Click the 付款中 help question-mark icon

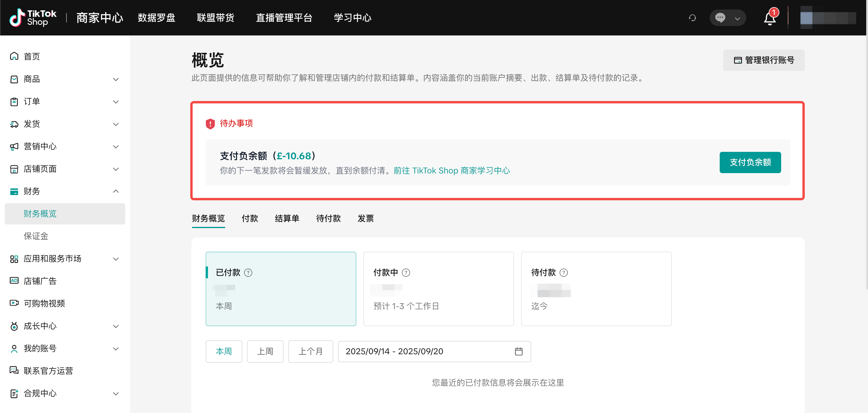click(406, 272)
